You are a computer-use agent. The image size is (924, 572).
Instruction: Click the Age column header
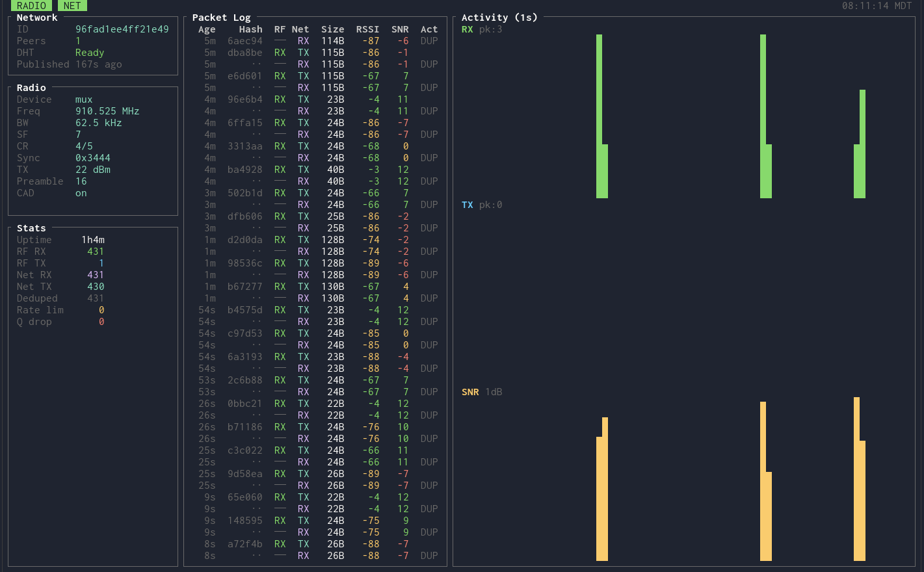(x=207, y=29)
